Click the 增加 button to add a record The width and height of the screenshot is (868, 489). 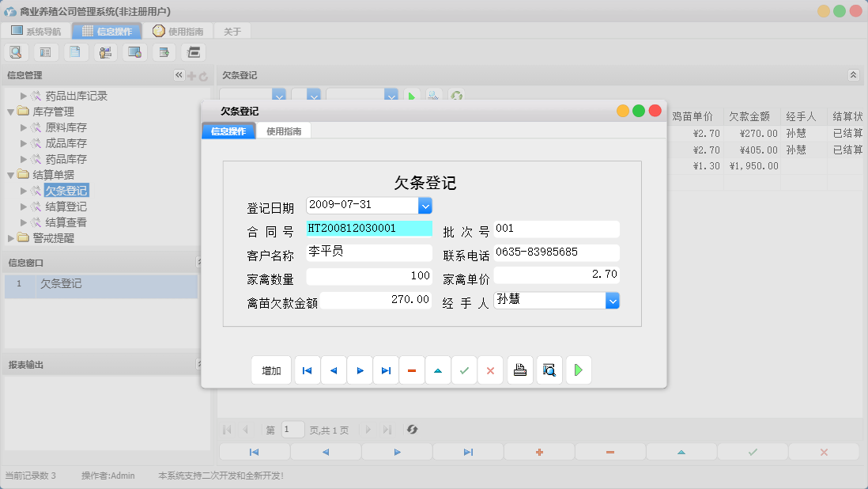click(x=271, y=370)
